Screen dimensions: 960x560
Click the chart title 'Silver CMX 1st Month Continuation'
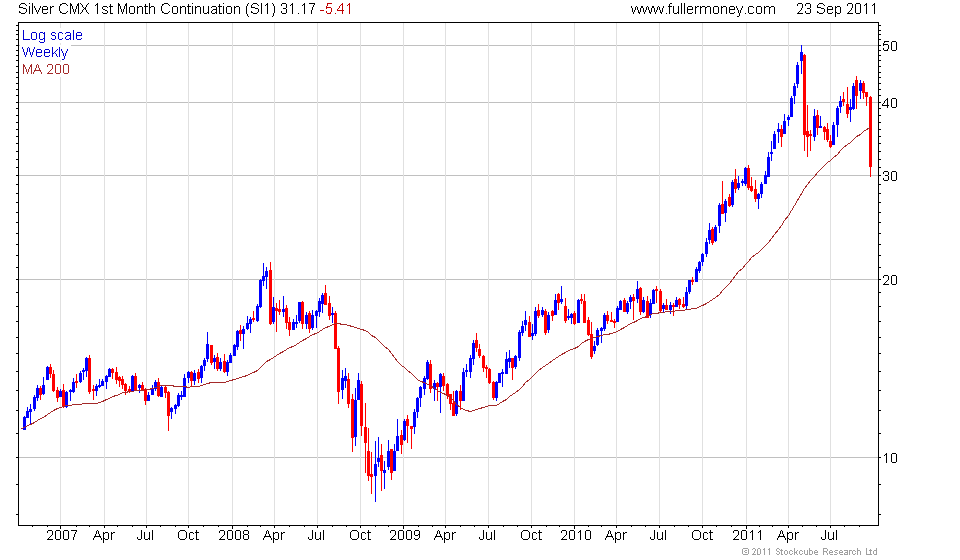(129, 9)
